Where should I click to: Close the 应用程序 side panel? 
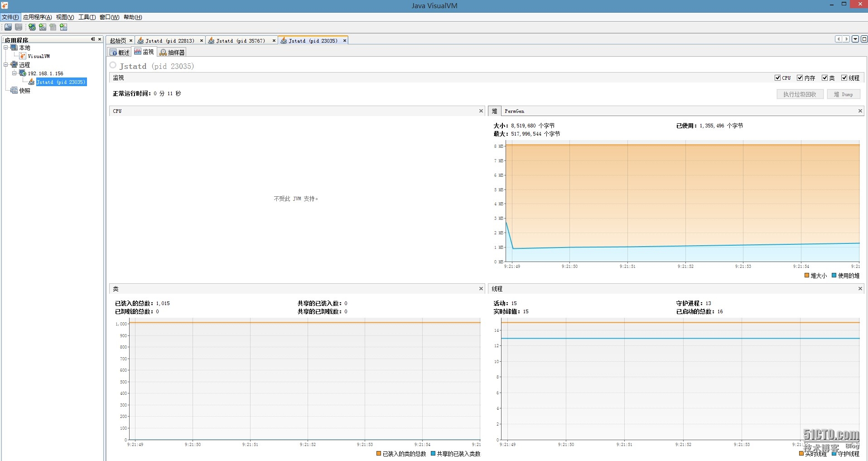click(x=100, y=39)
